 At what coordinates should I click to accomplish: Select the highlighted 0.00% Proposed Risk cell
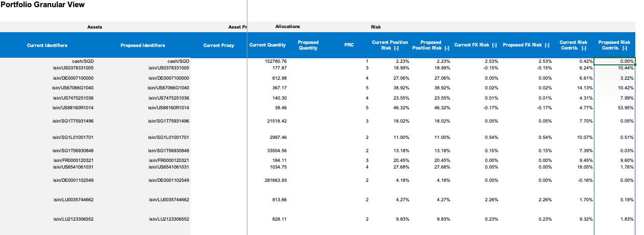(x=615, y=61)
